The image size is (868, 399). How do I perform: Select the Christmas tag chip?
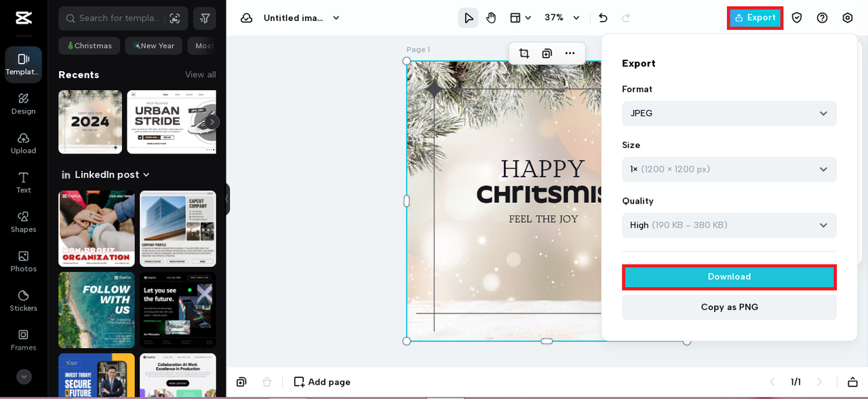(x=89, y=45)
